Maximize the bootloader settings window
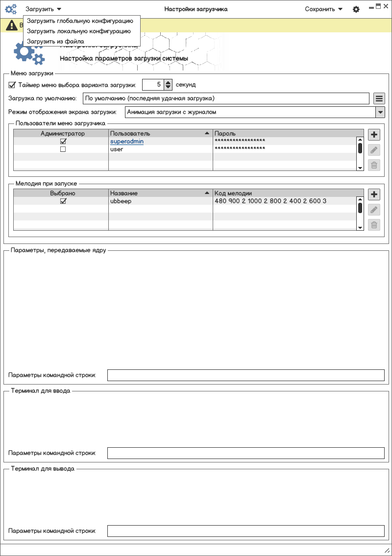This screenshot has width=392, height=556. (x=378, y=6)
